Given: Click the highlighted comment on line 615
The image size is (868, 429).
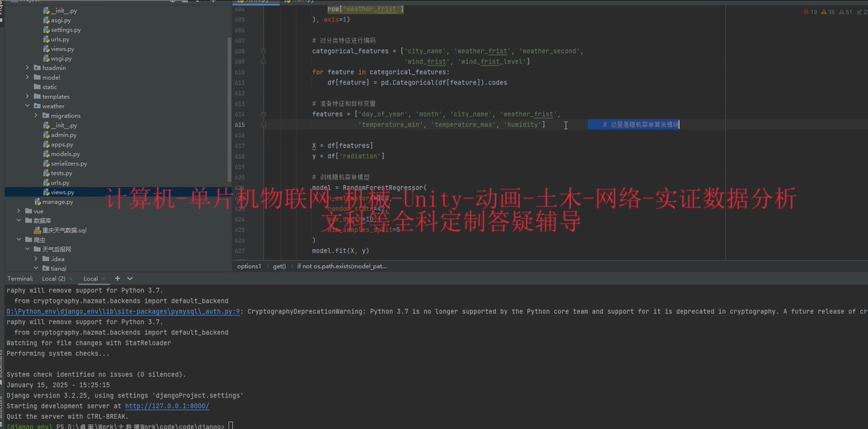Looking at the screenshot, I should point(634,125).
